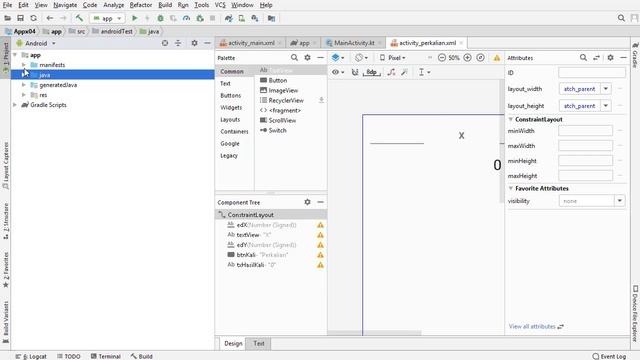Viewport: 640px width, 360px height.
Task: Minimize the Palette panel
Action: pos(320,58)
